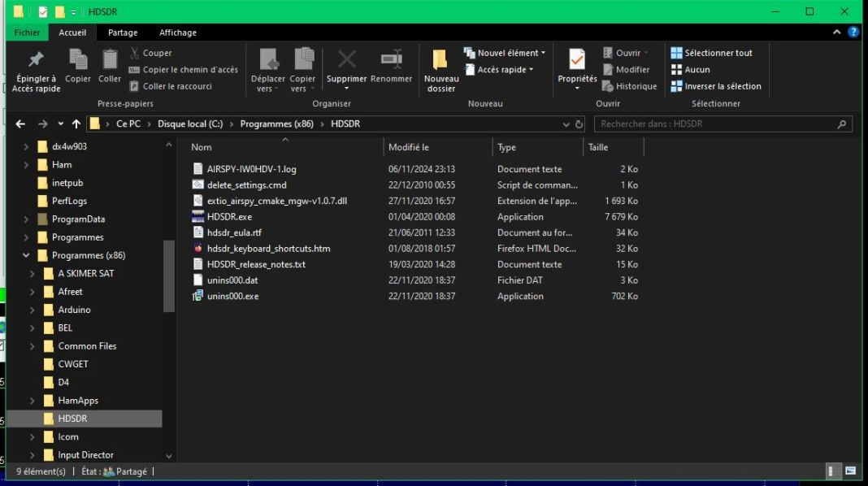Click the search field Rechercher dans HDSDR
868x486 pixels.
[x=715, y=124]
